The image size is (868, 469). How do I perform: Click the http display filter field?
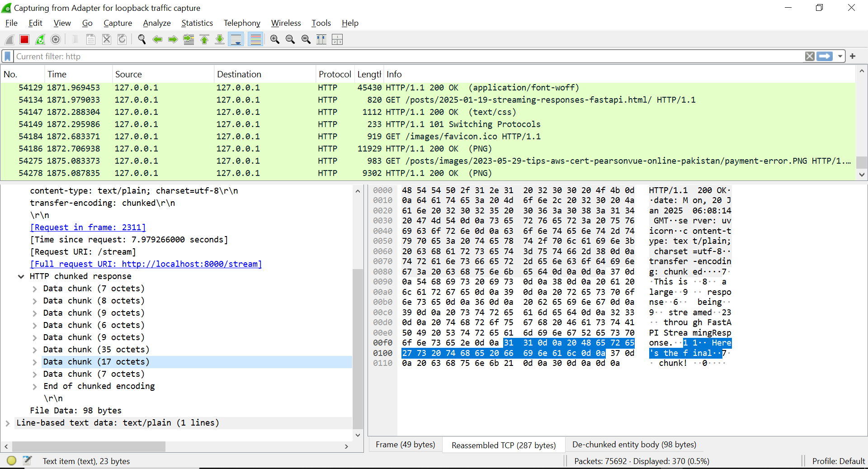[409, 57]
